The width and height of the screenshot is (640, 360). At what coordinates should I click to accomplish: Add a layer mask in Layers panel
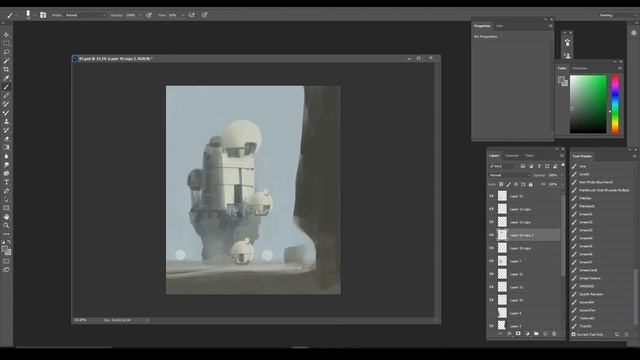pos(518,334)
